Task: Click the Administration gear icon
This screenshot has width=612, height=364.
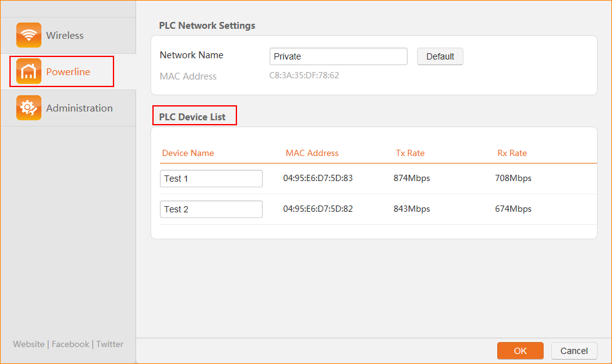Action: (29, 108)
